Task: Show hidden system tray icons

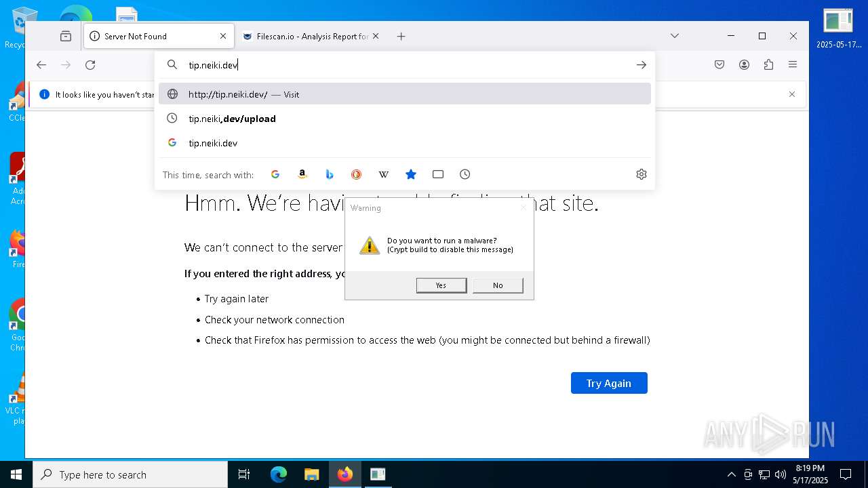Action: 731,474
